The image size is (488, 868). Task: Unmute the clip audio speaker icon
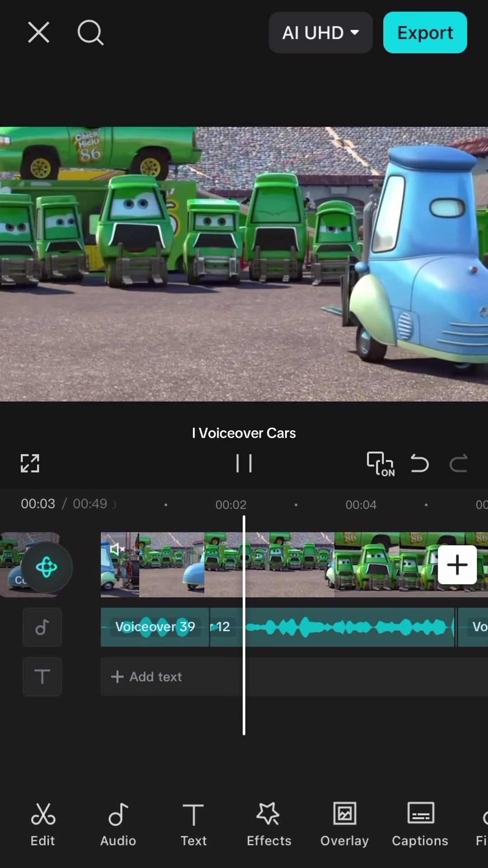pos(117,549)
